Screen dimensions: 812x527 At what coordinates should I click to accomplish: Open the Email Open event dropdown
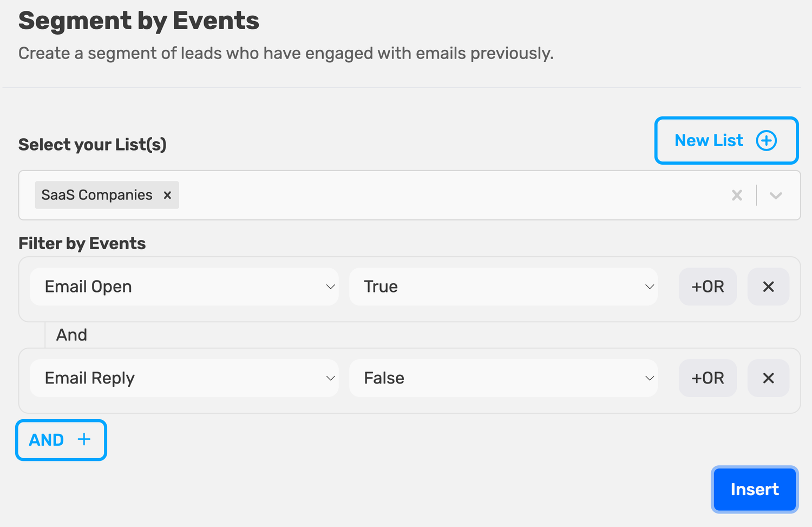[x=184, y=287]
